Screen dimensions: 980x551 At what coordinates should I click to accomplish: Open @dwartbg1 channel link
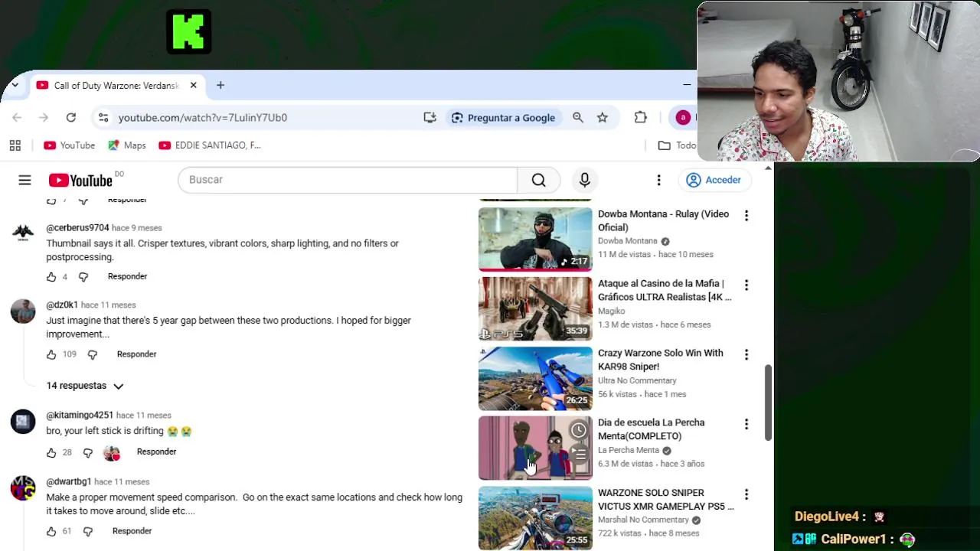(69, 482)
